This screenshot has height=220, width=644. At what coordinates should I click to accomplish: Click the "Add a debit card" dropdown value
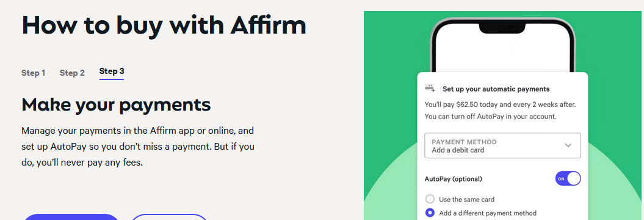point(458,150)
